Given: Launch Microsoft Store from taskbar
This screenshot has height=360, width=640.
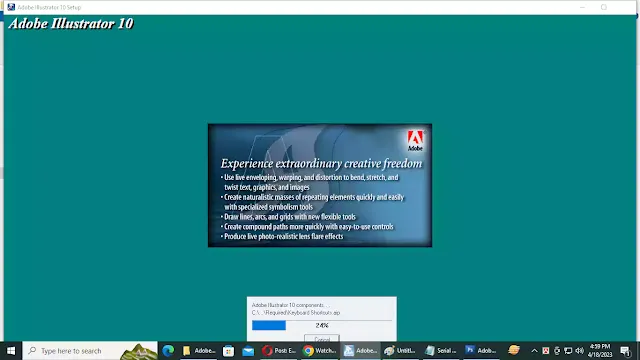Looking at the screenshot, I should click(x=228, y=351).
